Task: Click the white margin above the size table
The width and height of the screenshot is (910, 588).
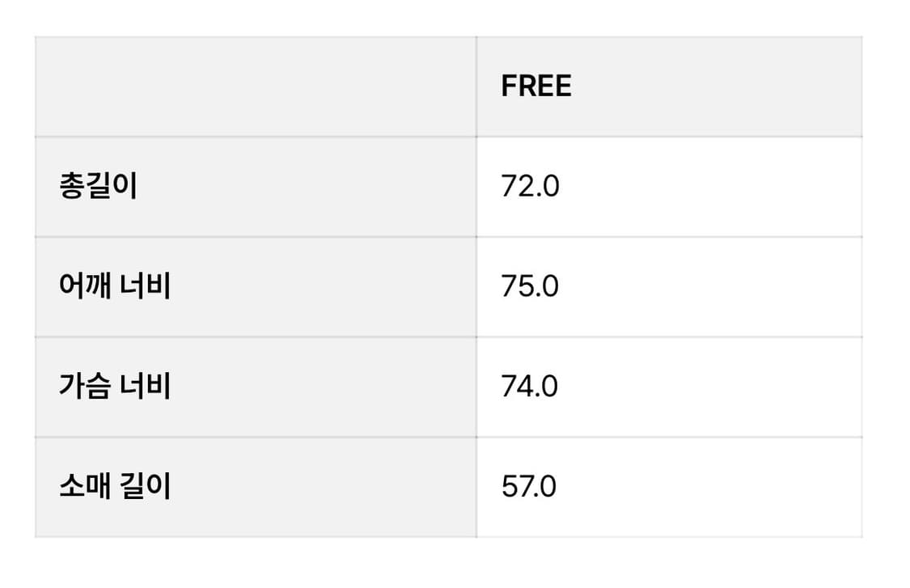Action: coord(453,16)
